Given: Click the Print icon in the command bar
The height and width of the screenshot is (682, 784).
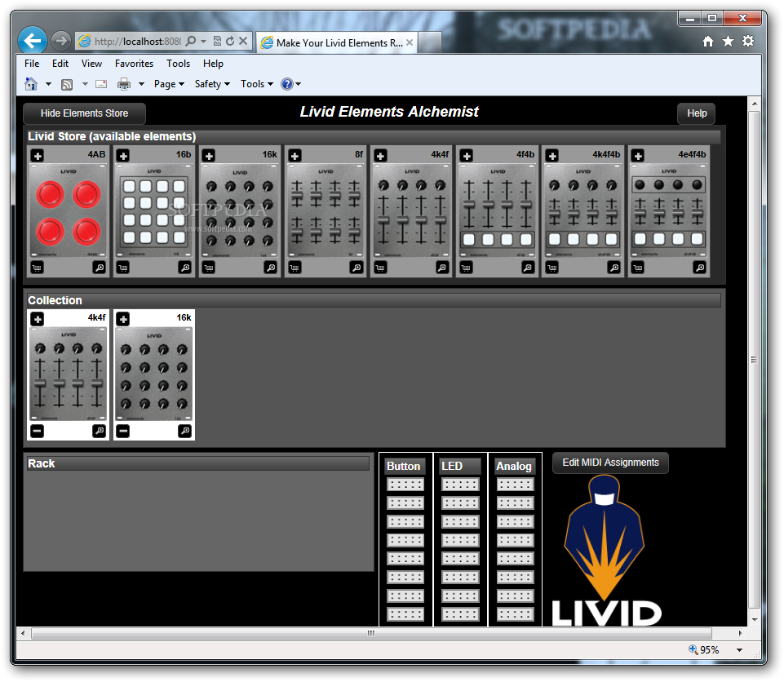Looking at the screenshot, I should pos(123,84).
